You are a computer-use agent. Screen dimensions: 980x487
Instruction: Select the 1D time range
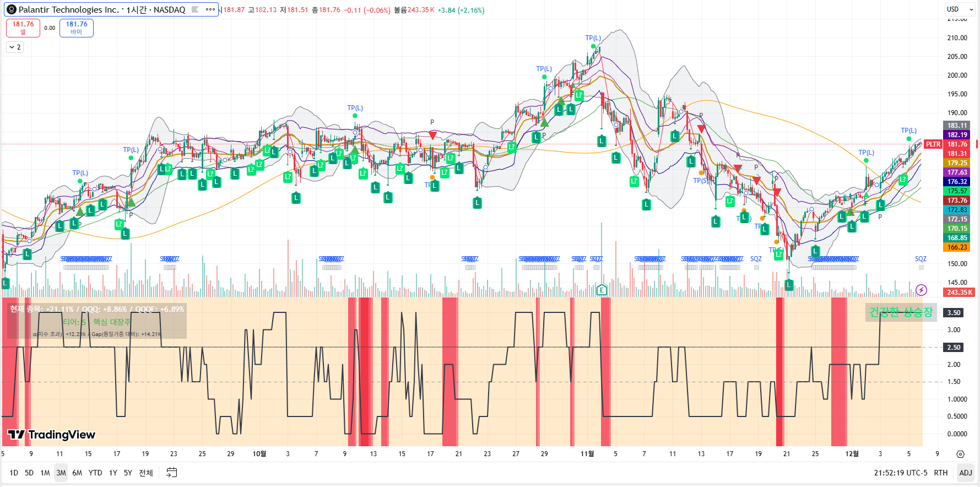[x=14, y=473]
